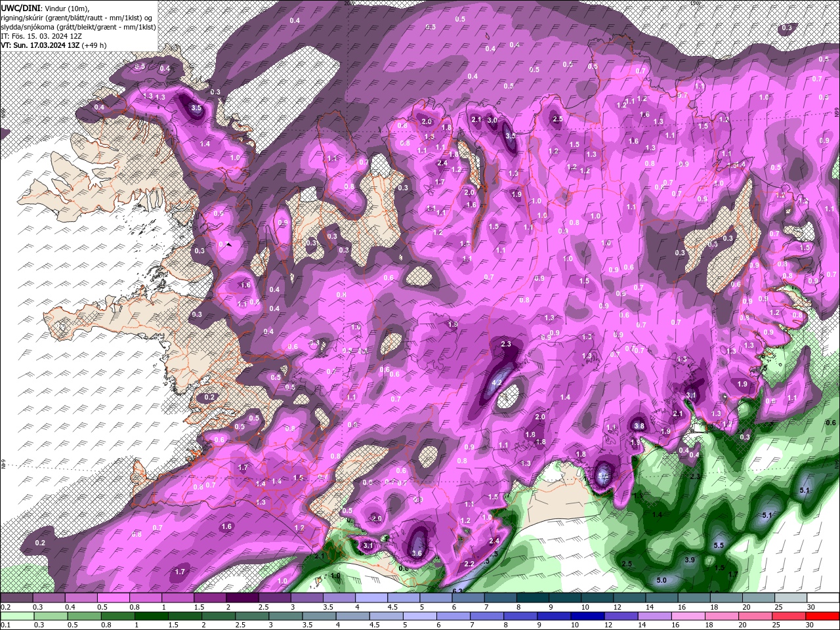Screen dimensions: 840x630
Task: Select the lavender snow swatch from 4 to 4.5
Action: coord(371,598)
